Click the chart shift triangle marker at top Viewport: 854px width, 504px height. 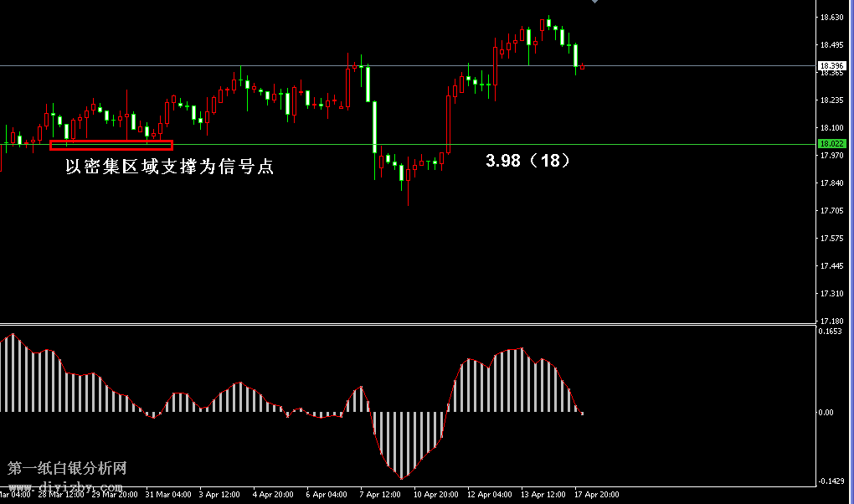pyautogui.click(x=594, y=2)
